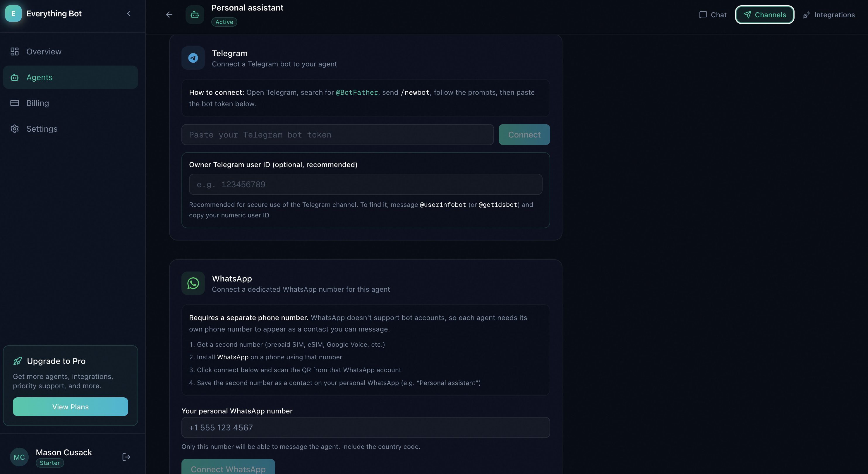Open the @BotFather link

tap(357, 92)
